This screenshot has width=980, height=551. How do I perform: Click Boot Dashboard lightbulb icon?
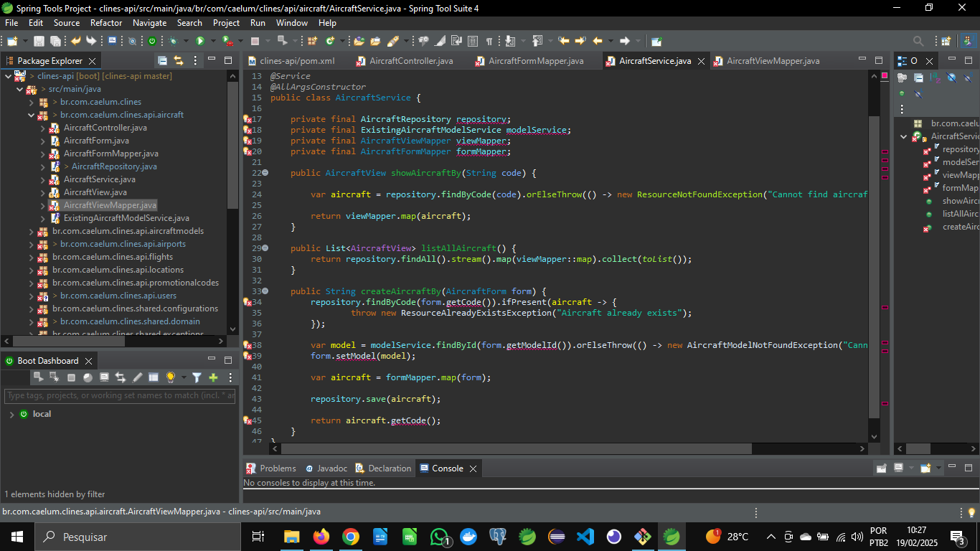coord(171,377)
